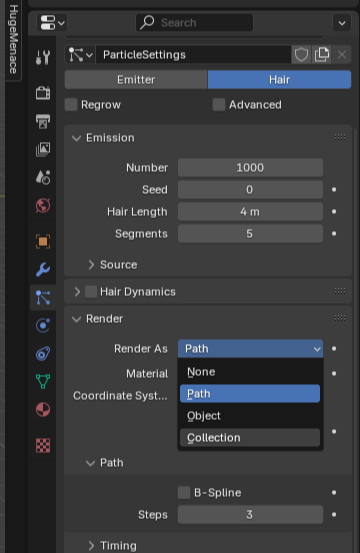Choose Path in Render As menu

250,394
